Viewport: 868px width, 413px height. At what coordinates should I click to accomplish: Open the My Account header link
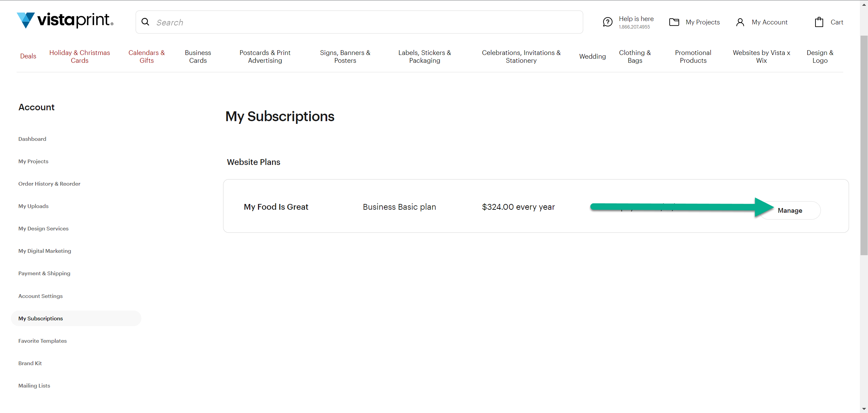770,22
